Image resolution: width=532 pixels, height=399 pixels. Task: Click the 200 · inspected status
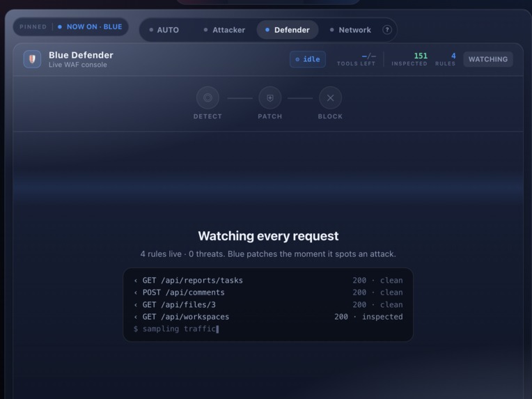tap(368, 317)
